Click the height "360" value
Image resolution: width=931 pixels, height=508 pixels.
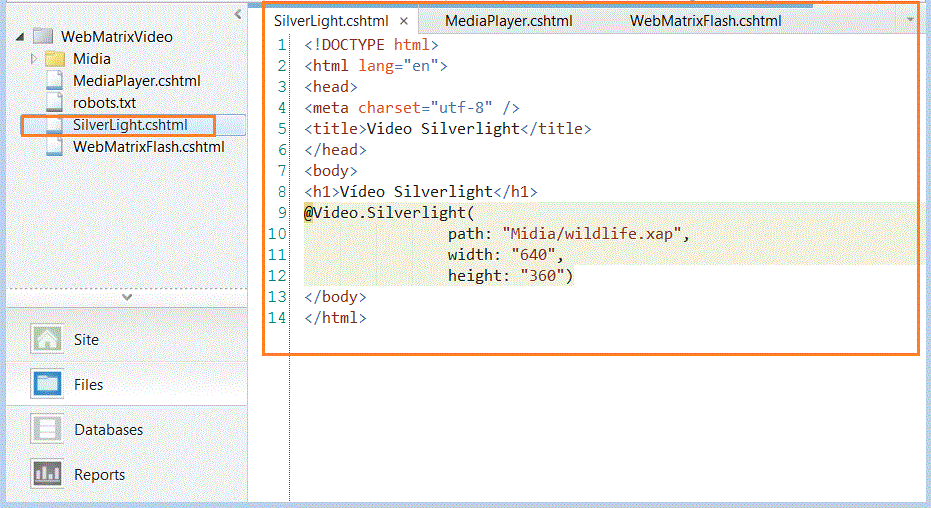[x=542, y=275]
